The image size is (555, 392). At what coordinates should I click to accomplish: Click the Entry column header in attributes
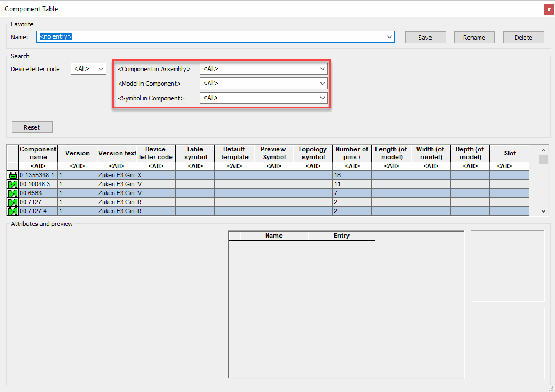pyautogui.click(x=342, y=236)
